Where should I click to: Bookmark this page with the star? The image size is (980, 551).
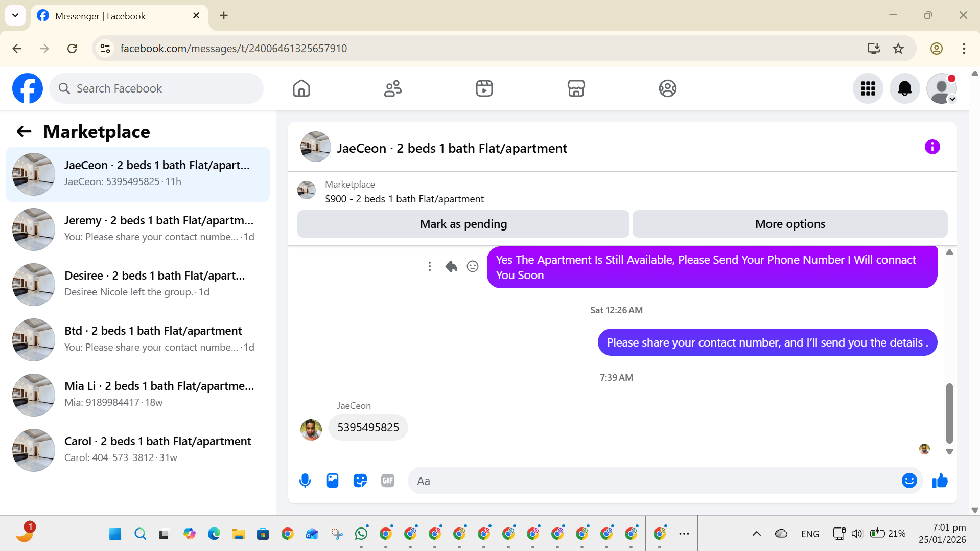click(x=898, y=49)
